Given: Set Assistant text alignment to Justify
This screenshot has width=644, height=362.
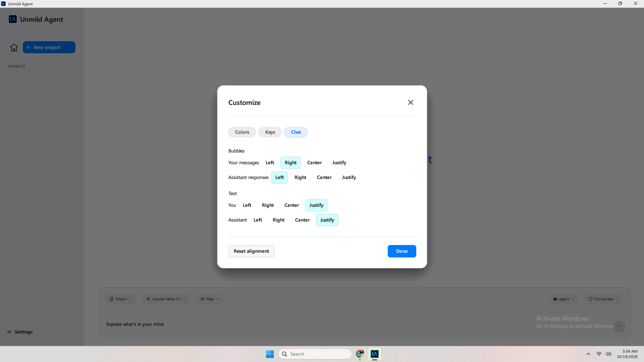Looking at the screenshot, I should pyautogui.click(x=327, y=220).
